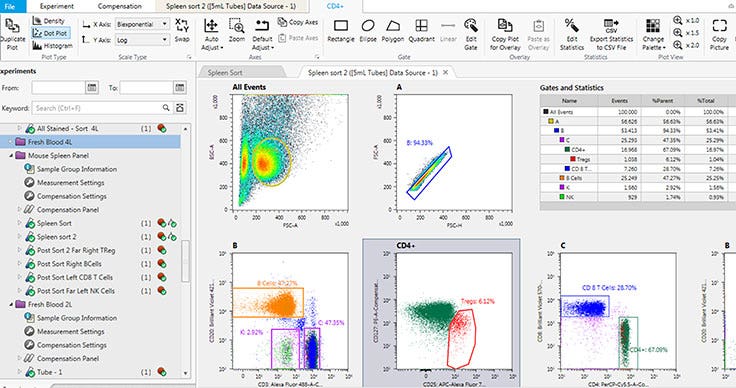The height and width of the screenshot is (388, 736).
Task: Click the Copy Picture icon
Action: (719, 34)
